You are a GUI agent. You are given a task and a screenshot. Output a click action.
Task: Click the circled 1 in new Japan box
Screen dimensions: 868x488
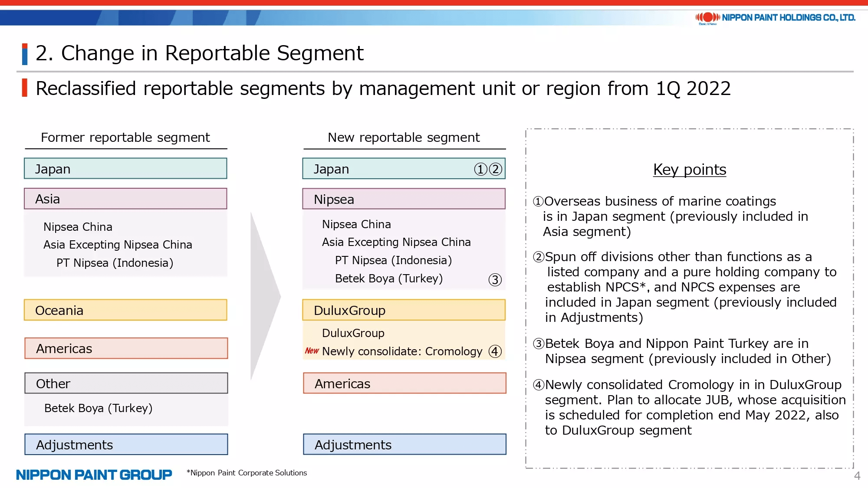coord(480,169)
